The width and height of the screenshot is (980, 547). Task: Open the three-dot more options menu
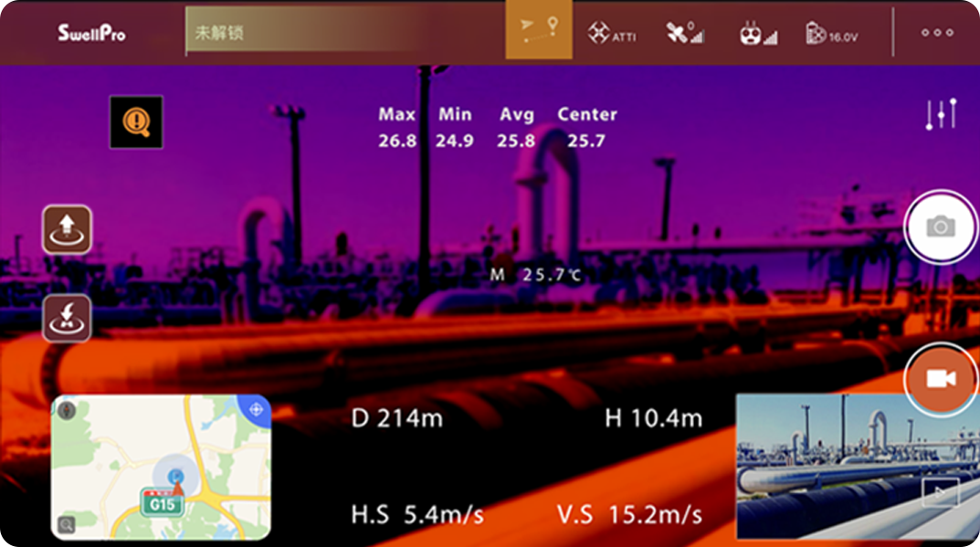936,33
